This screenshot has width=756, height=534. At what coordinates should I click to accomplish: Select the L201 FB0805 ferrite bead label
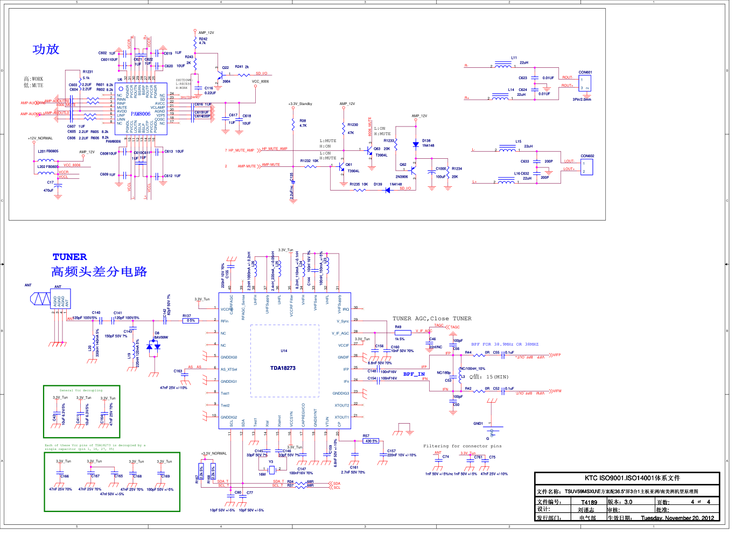[x=48, y=151]
